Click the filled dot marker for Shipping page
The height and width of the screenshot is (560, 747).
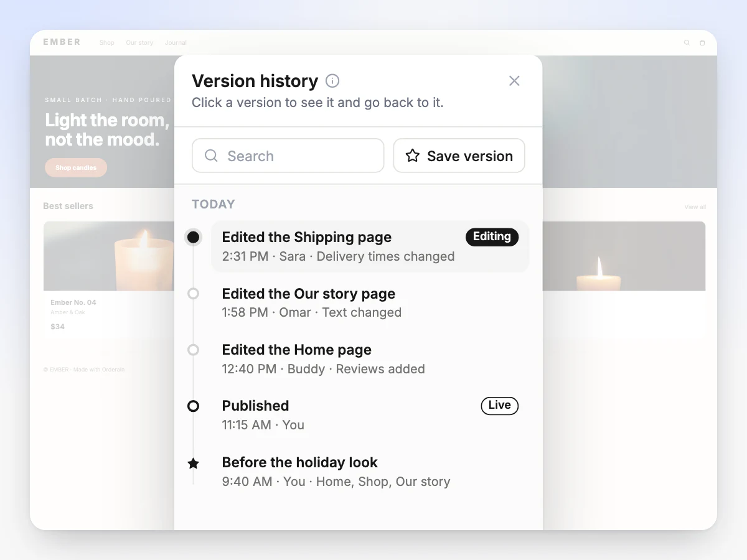click(x=194, y=237)
